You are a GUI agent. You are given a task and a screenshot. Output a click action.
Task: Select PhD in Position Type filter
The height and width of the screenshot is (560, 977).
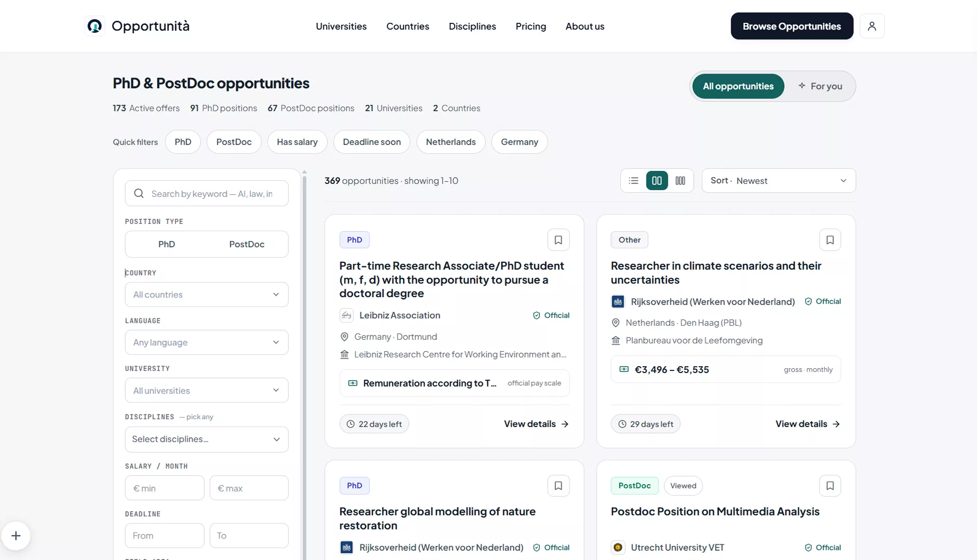(x=166, y=244)
